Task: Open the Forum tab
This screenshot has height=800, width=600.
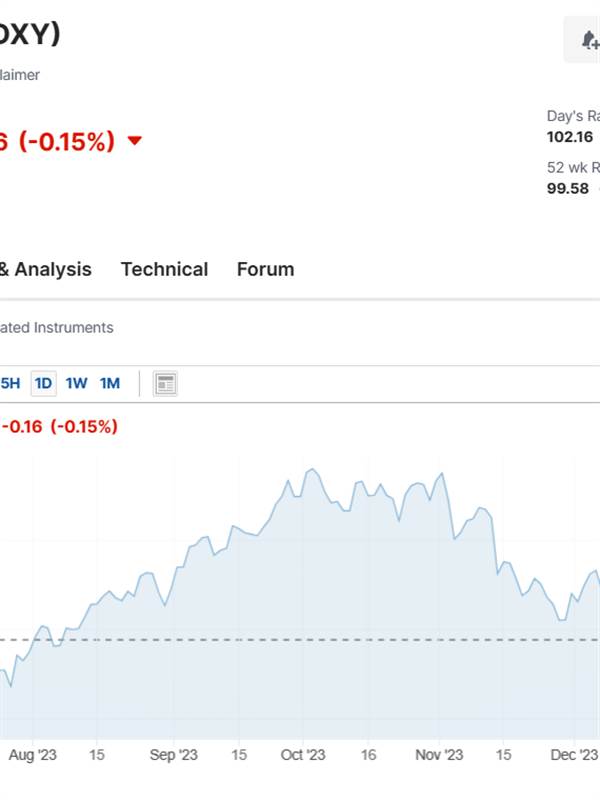Action: (x=265, y=269)
